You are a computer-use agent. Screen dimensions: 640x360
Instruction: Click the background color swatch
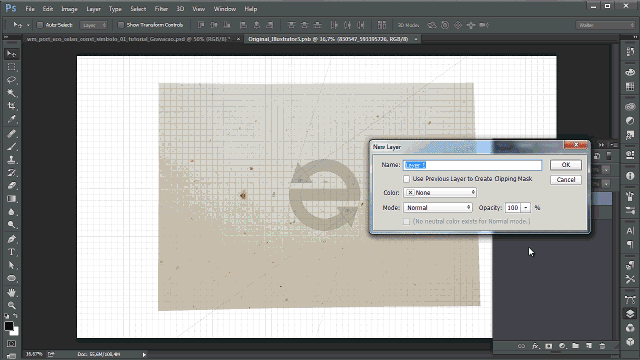[16, 331]
